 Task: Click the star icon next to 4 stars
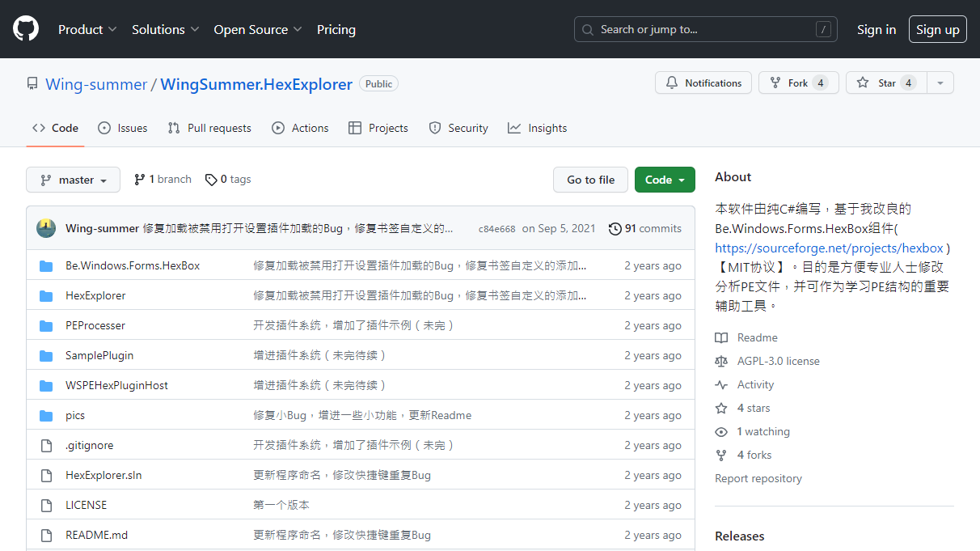(x=721, y=408)
